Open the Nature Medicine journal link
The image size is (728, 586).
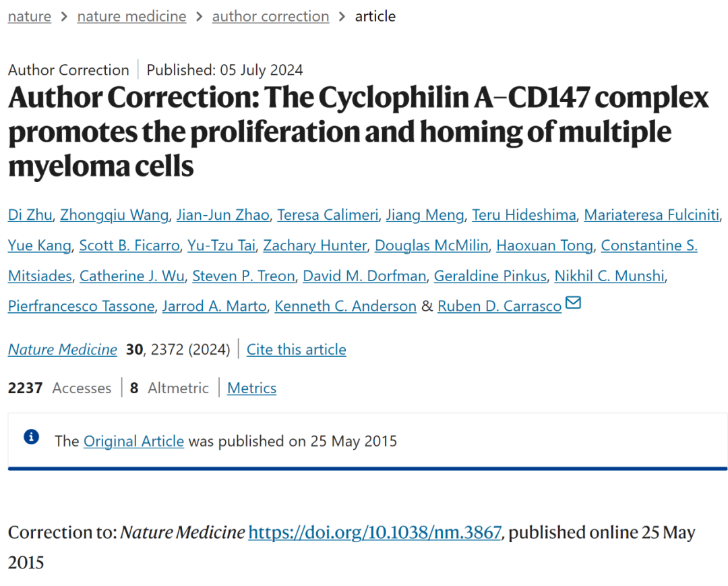[x=63, y=349]
